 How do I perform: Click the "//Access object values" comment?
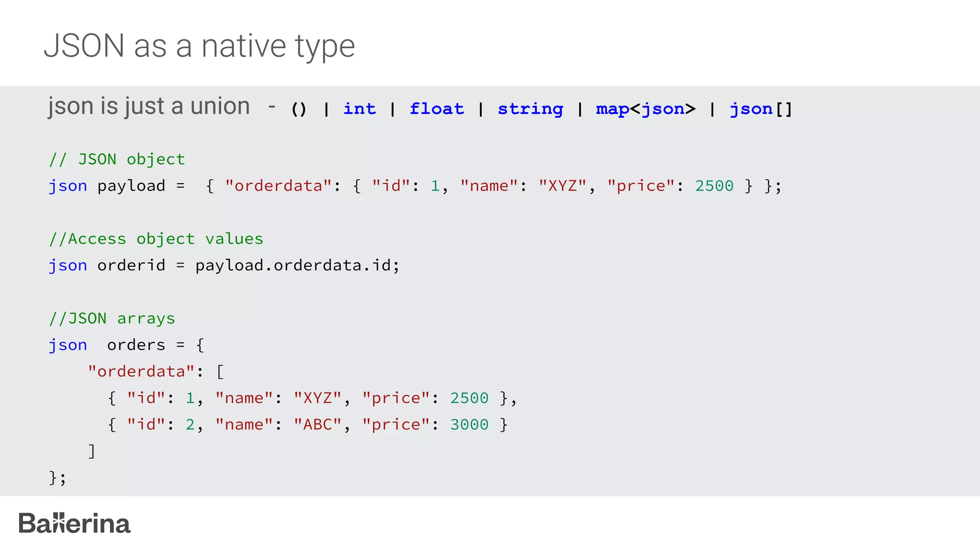[x=156, y=239]
